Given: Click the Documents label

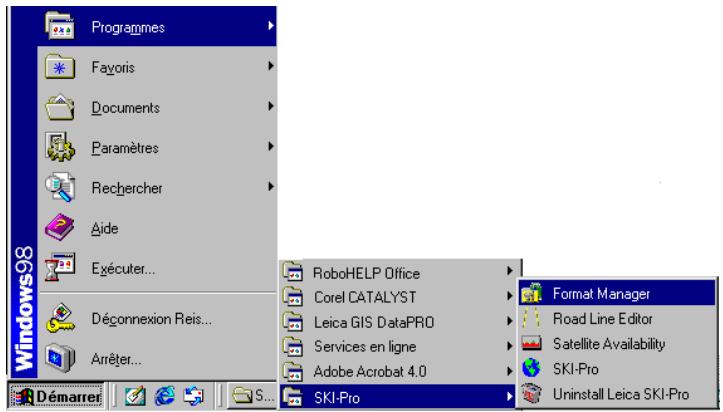Looking at the screenshot, I should coord(125,108).
